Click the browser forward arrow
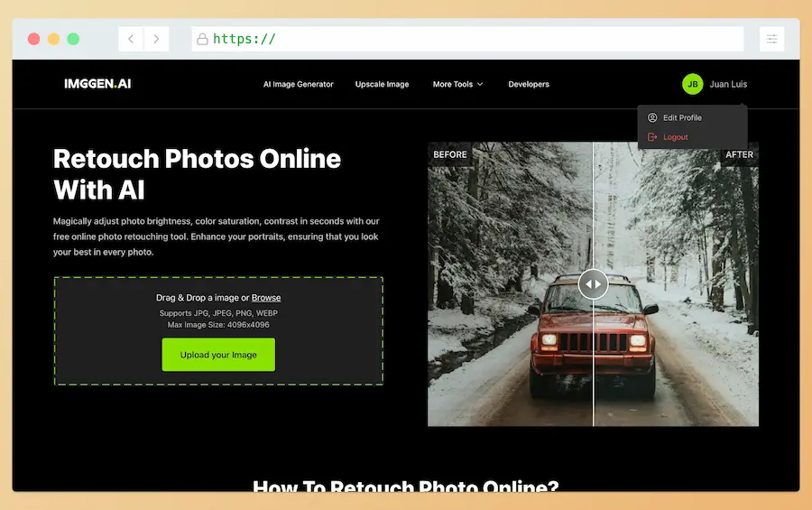The height and width of the screenshot is (510, 812). 156,39
